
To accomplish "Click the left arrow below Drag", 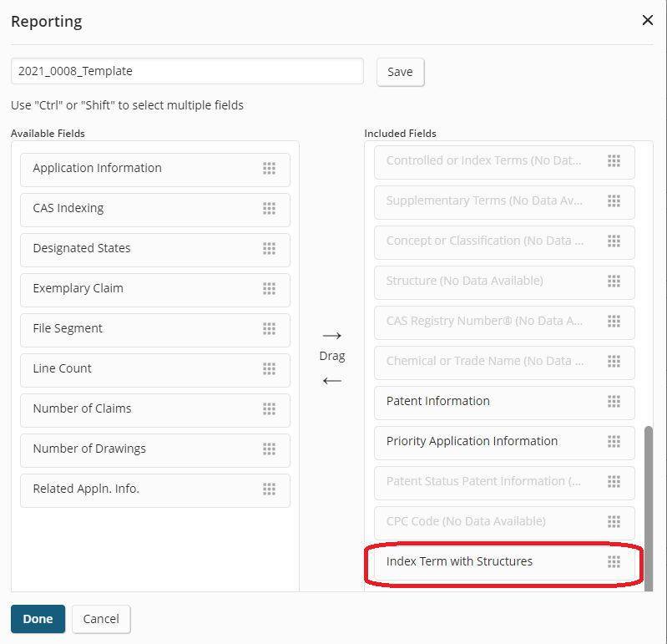I will 331,381.
